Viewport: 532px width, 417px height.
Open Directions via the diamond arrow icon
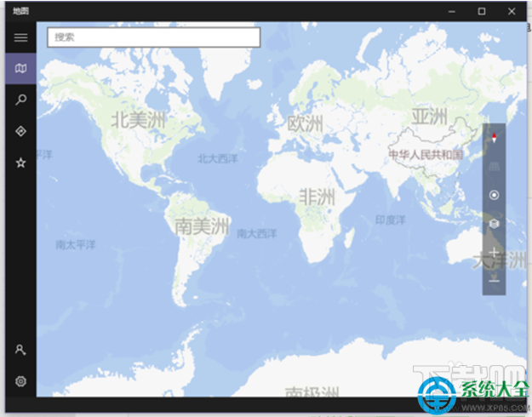coord(20,131)
